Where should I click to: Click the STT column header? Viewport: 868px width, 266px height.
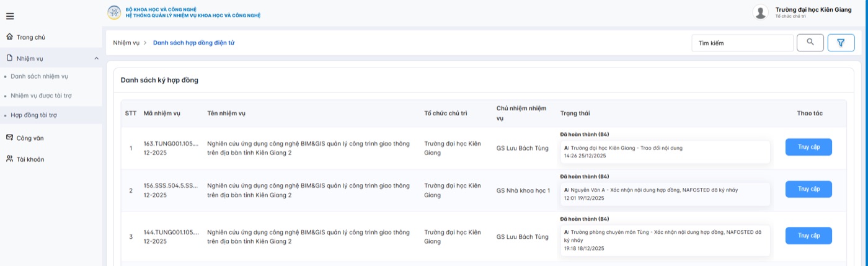point(131,113)
